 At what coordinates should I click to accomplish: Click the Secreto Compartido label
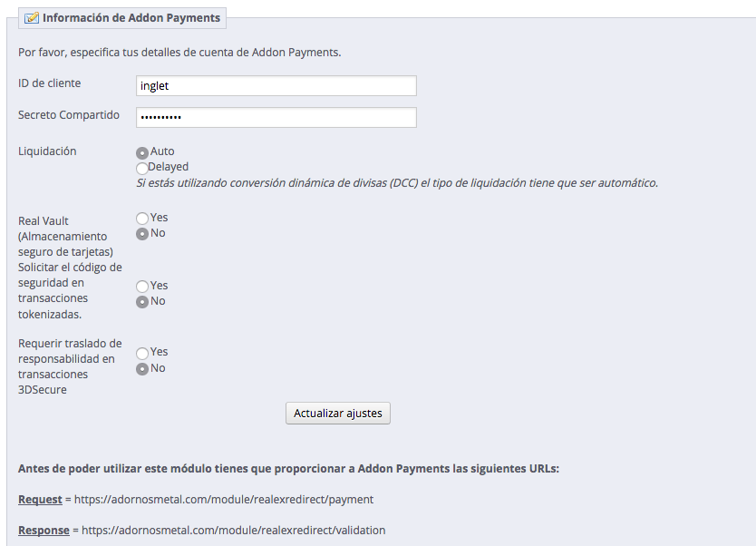click(x=69, y=115)
